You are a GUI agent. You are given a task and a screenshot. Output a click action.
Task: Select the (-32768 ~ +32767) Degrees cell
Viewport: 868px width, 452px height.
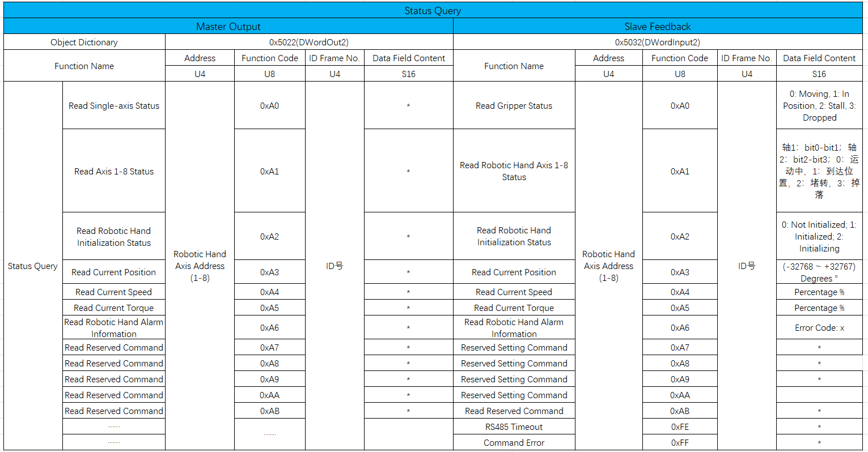(x=819, y=272)
